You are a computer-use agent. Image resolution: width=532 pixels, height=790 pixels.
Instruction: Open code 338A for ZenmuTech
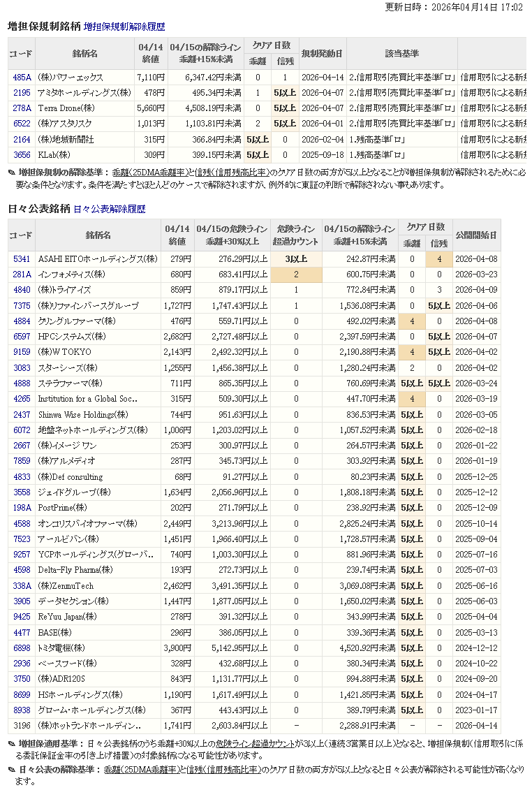pyautogui.click(x=22, y=586)
